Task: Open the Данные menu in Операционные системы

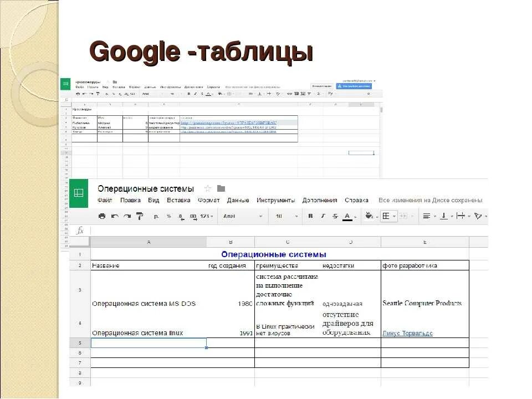Action: coord(238,200)
